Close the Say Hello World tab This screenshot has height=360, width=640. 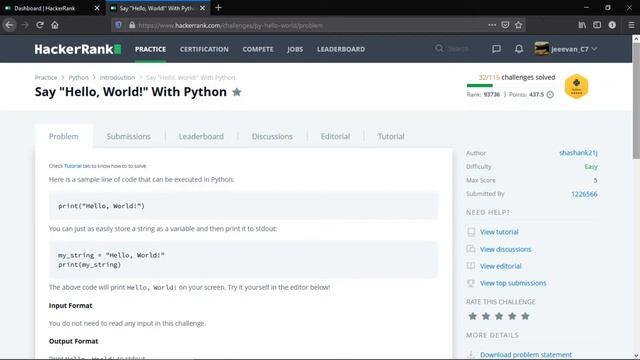tap(202, 8)
